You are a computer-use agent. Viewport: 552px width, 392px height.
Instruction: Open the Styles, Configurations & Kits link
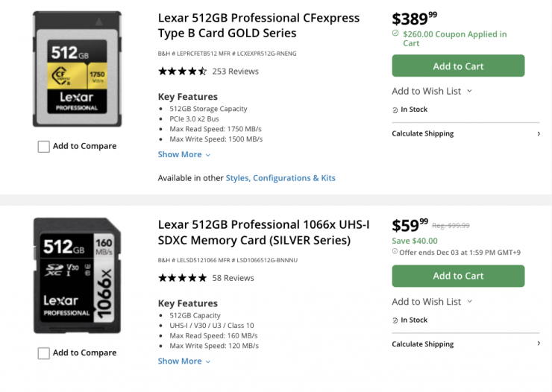pyautogui.click(x=280, y=178)
